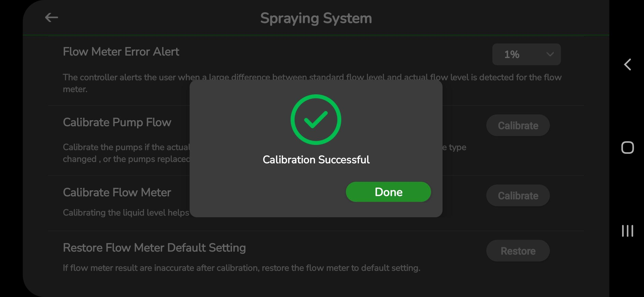Click Calibrate for Calibrate Flow Meter

point(518,196)
